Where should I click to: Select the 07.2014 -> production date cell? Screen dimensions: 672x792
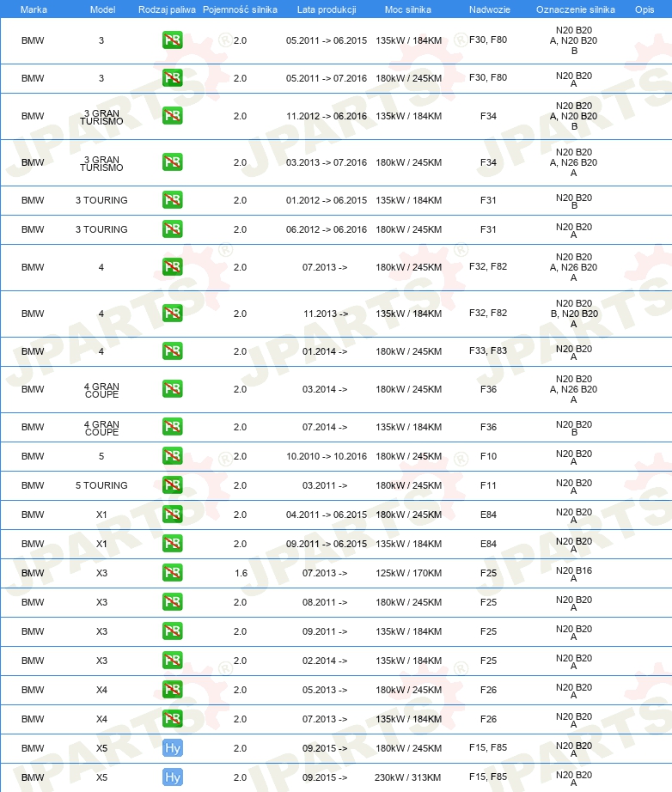(325, 427)
